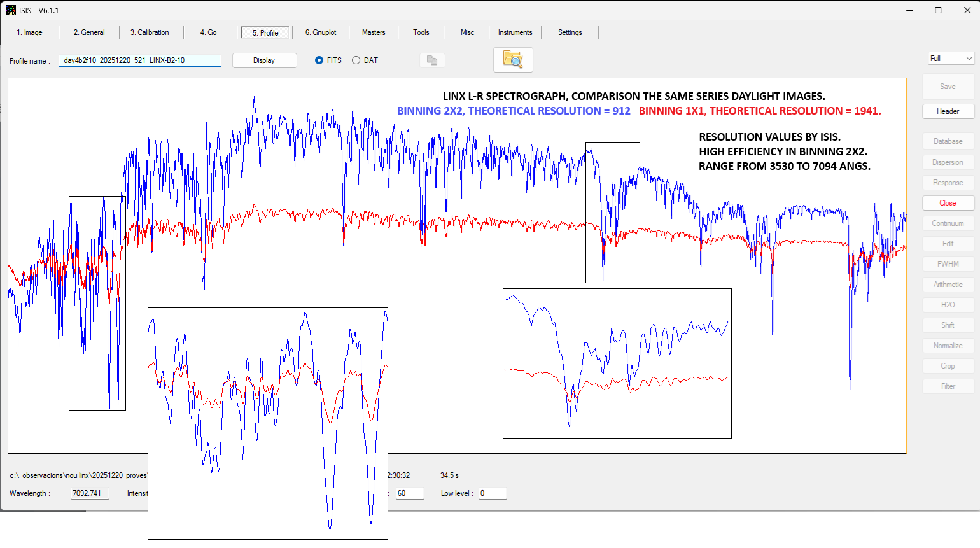Open the 3. Calibration tab

[150, 32]
